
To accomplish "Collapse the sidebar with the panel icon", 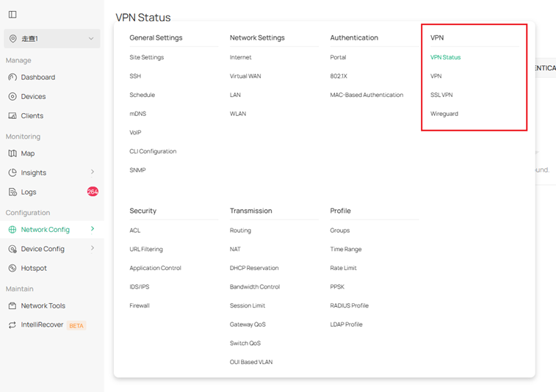I will pos(12,15).
